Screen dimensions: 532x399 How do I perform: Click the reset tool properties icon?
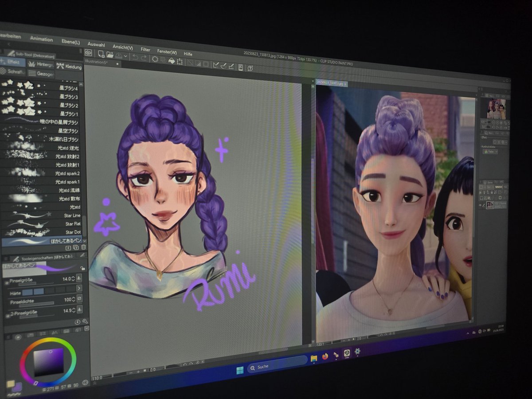[77, 322]
